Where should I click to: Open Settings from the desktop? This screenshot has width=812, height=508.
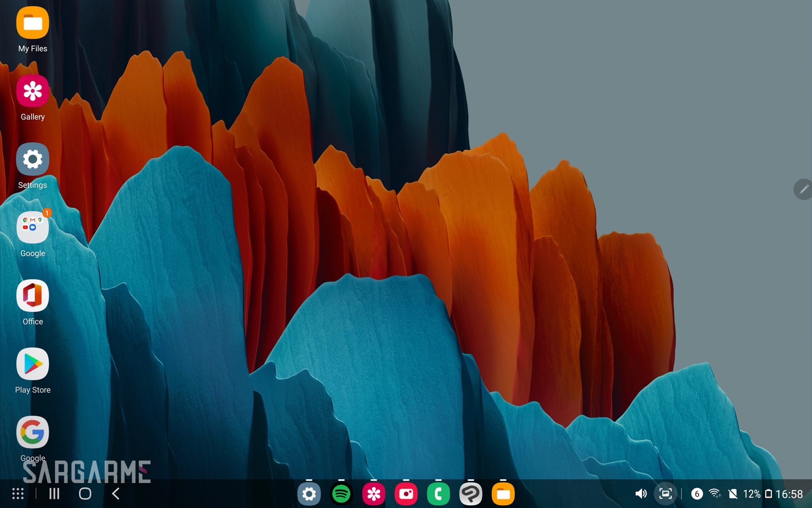coord(33,159)
